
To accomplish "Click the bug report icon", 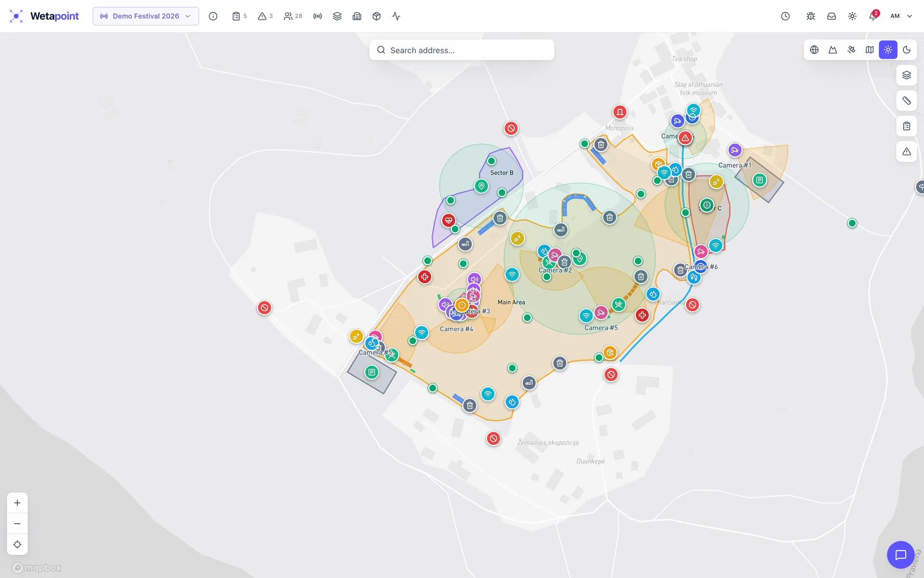I will [x=810, y=16].
